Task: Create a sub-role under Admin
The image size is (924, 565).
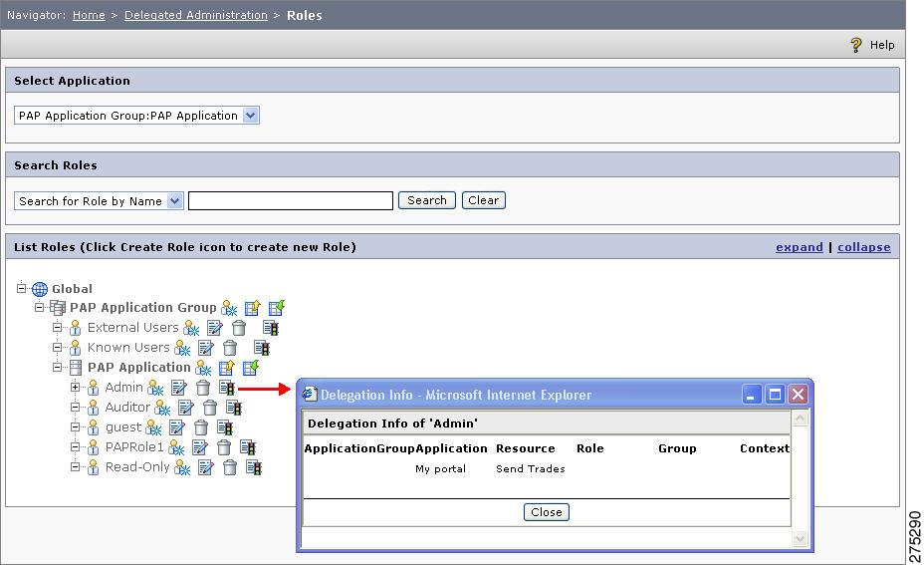Action: 155,388
